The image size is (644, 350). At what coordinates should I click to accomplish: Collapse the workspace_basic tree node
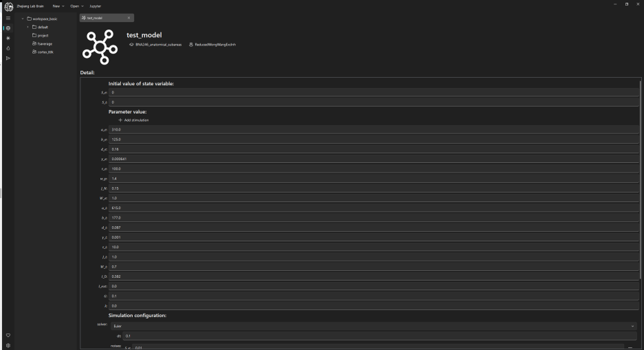coord(23,19)
